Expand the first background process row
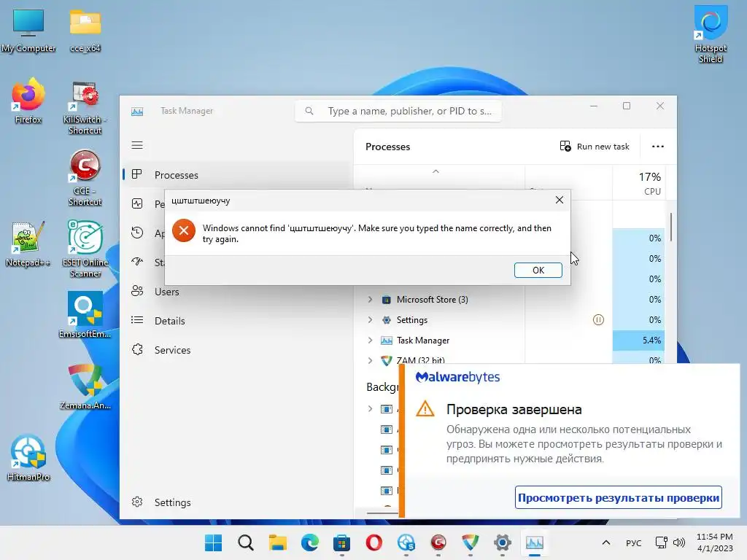This screenshot has width=747, height=560. pyautogui.click(x=370, y=408)
